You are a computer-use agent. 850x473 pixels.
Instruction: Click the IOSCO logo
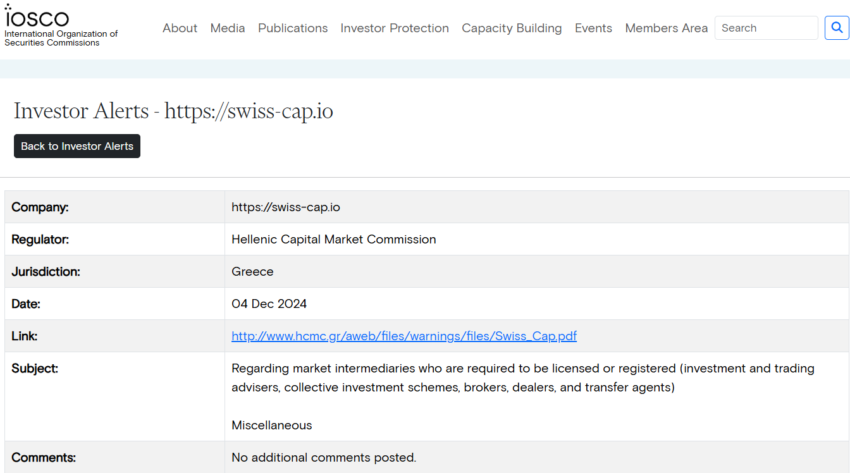61,25
